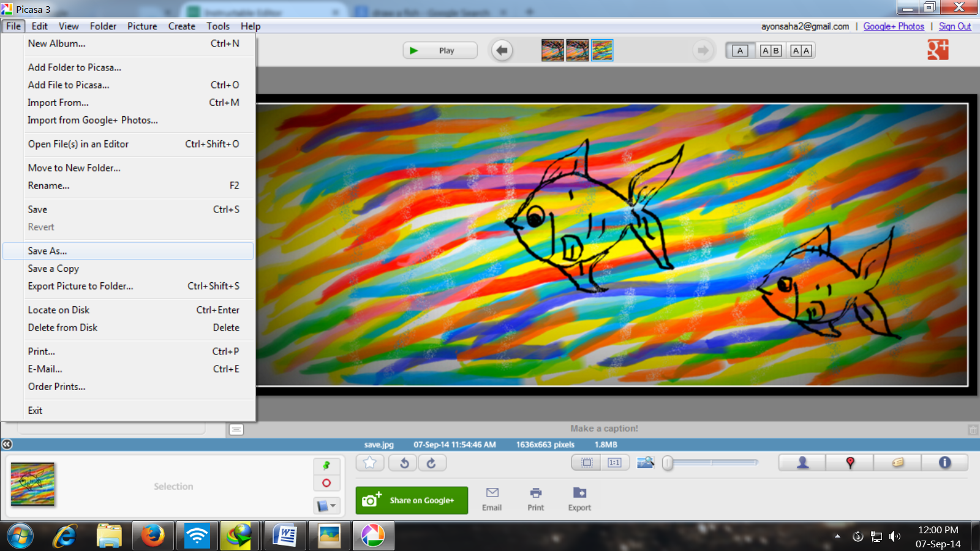Show the Properties info panel
This screenshot has width=980, height=551.
pos(944,462)
